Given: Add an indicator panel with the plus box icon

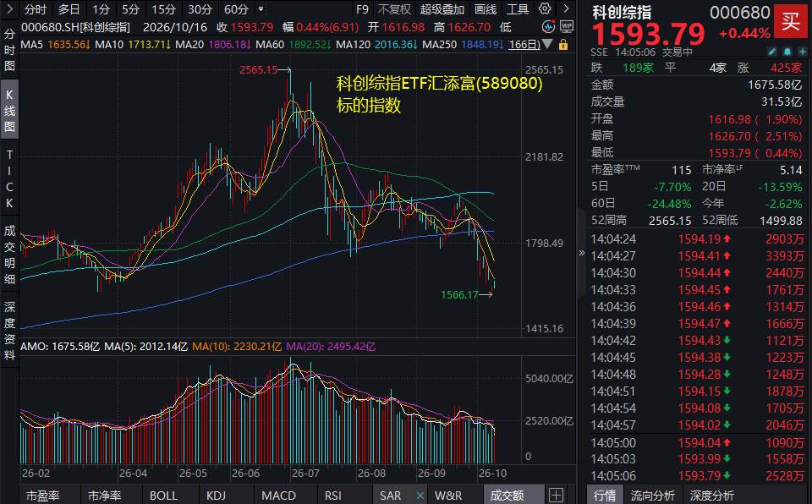Looking at the screenshot, I should (x=556, y=496).
